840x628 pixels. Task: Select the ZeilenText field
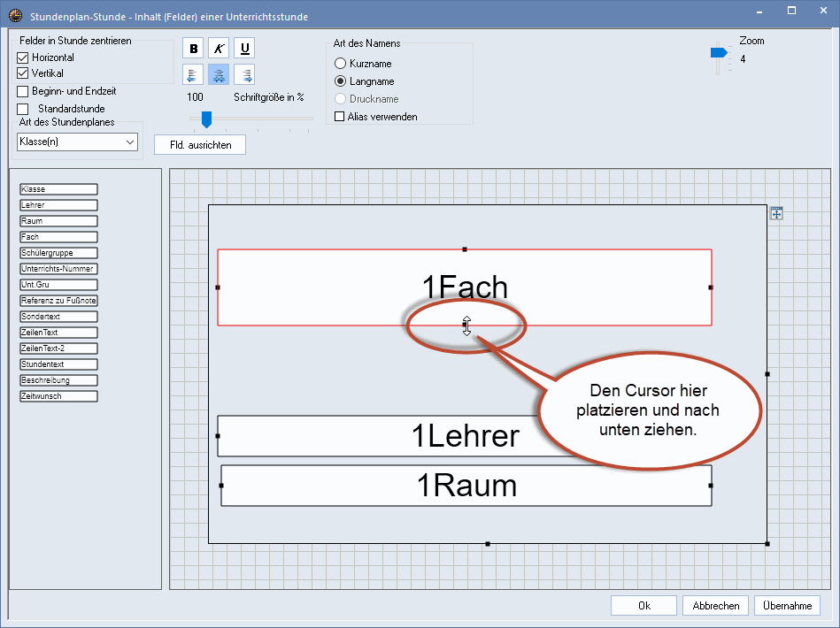pos(59,333)
